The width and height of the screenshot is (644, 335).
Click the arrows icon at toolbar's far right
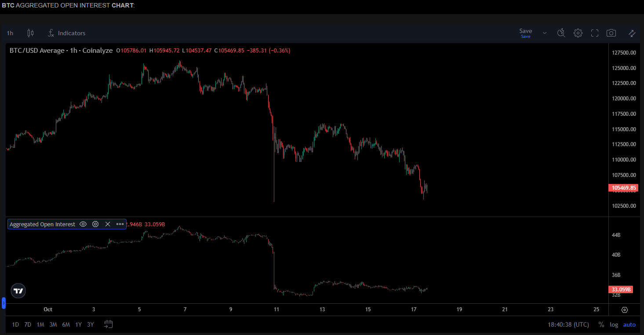click(x=632, y=33)
